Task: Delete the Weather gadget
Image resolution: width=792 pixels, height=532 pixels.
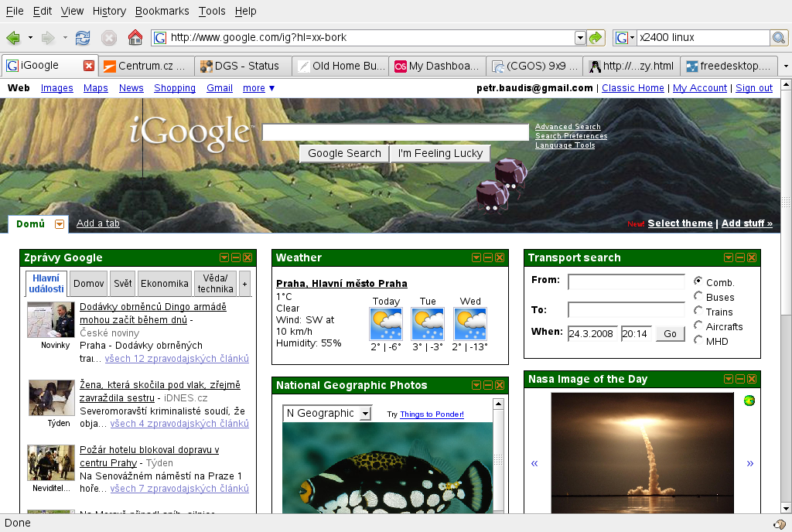Action: [500, 257]
